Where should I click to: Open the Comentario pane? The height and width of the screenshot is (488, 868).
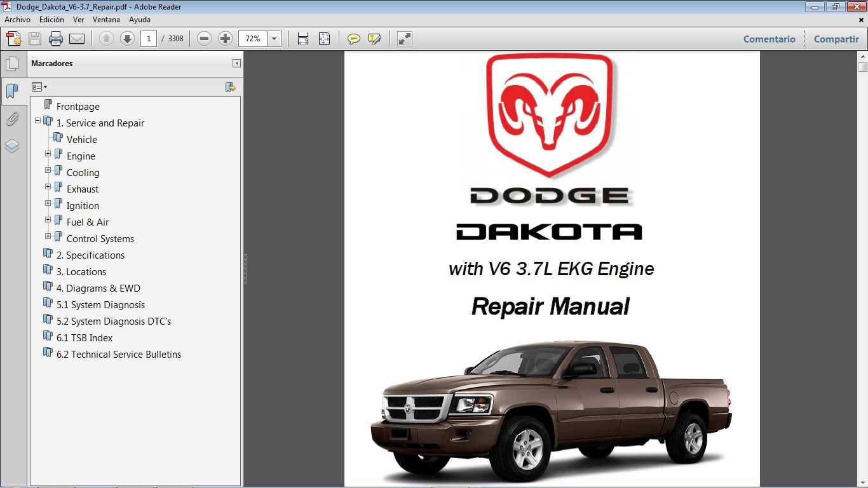tap(769, 39)
